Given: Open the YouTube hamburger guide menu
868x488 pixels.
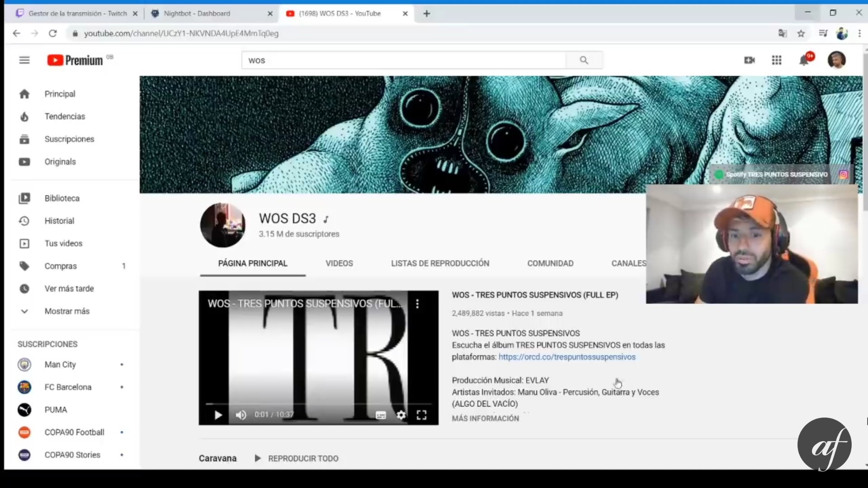Looking at the screenshot, I should point(24,60).
